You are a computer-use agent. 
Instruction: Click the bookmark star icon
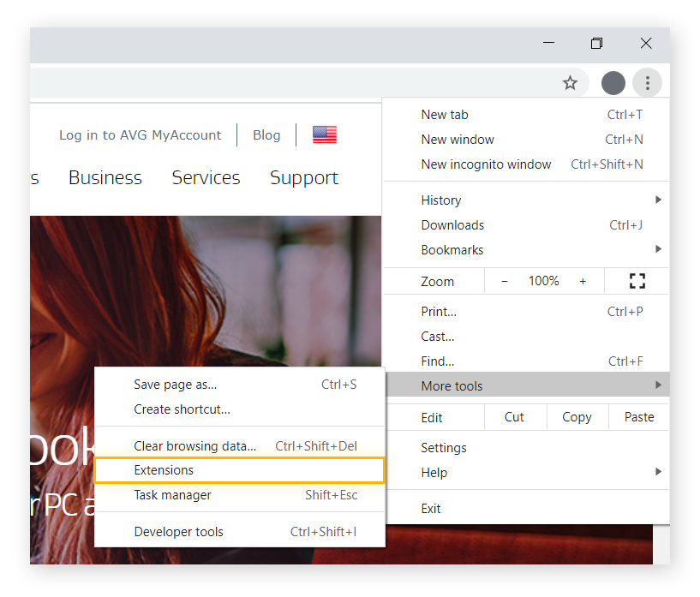[x=570, y=82]
